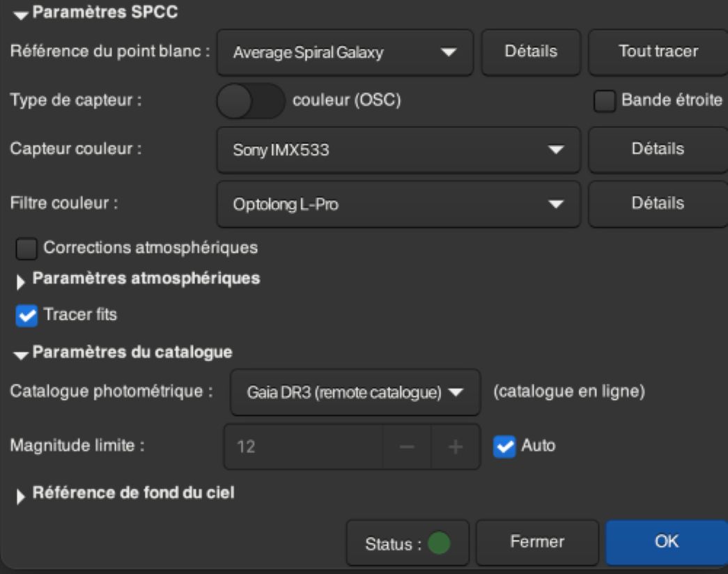Open the Catalogue photométrique Gaia DR3 dropdown
Image resolution: width=728 pixels, height=574 pixels.
click(x=355, y=392)
